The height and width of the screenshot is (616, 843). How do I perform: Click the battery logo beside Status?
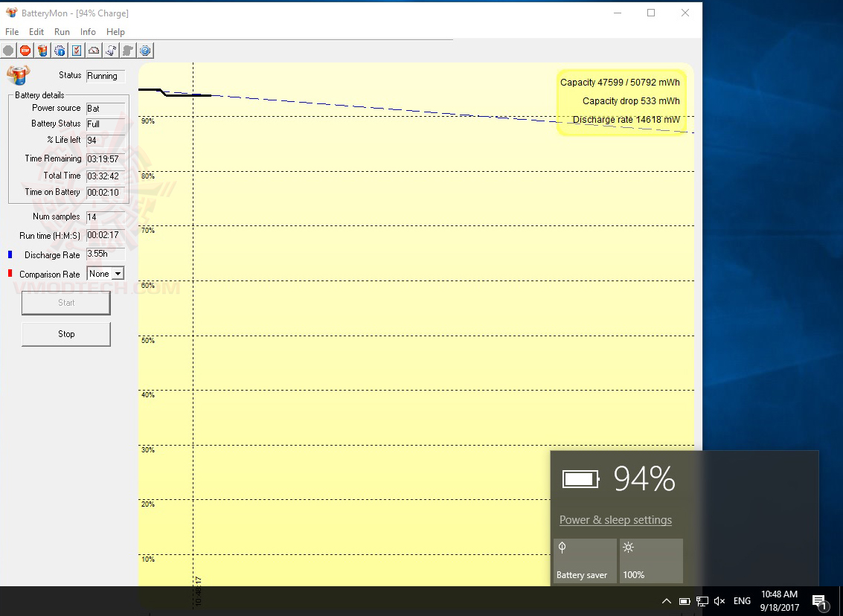pos(19,75)
